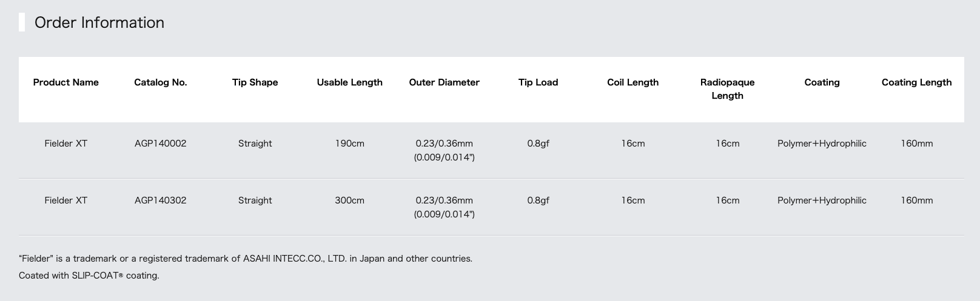Click the Product Name column header

coord(65,82)
